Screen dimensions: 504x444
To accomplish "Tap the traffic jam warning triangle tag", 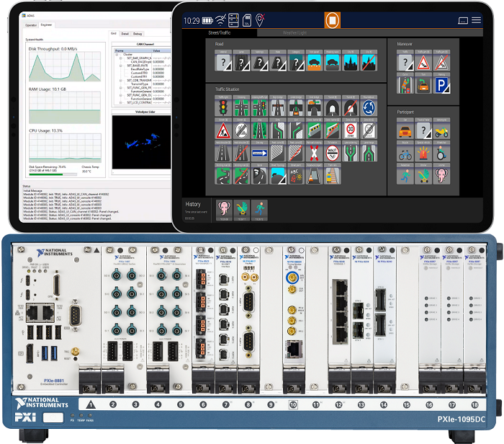I will click(423, 62).
